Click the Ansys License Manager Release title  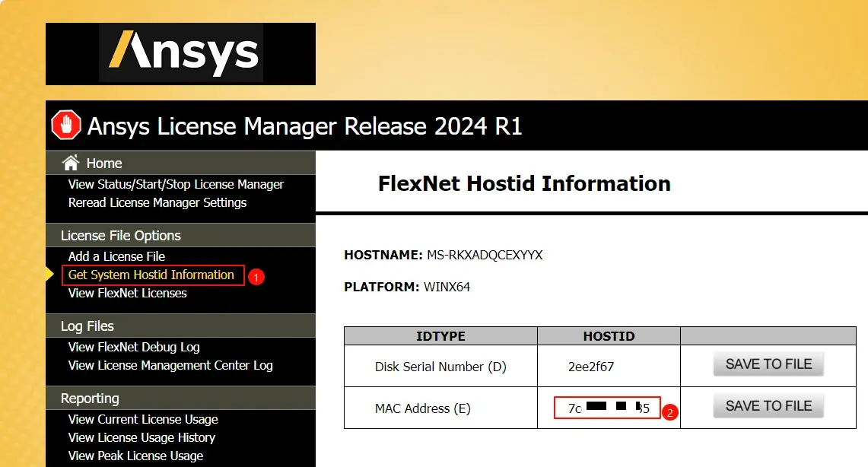(304, 126)
